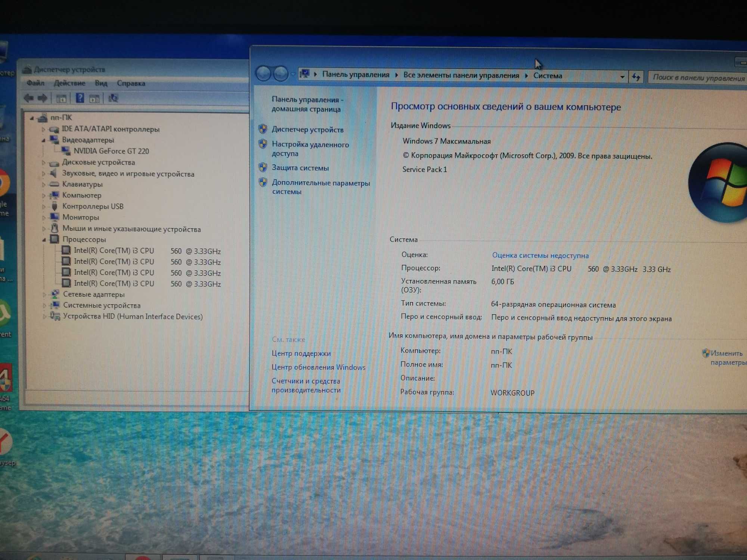747x560 pixels.
Task: Open Дополнительные параметры системы
Action: [x=320, y=187]
